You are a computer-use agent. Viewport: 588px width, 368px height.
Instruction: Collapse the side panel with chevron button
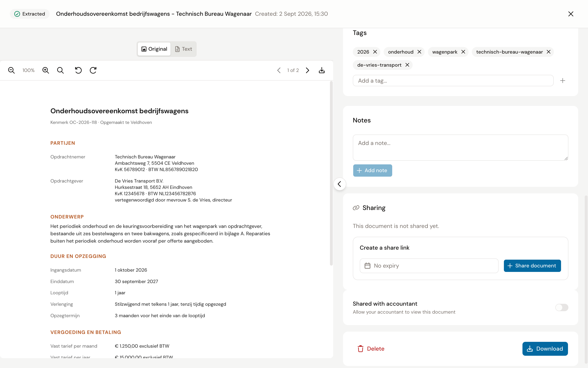[x=340, y=184]
